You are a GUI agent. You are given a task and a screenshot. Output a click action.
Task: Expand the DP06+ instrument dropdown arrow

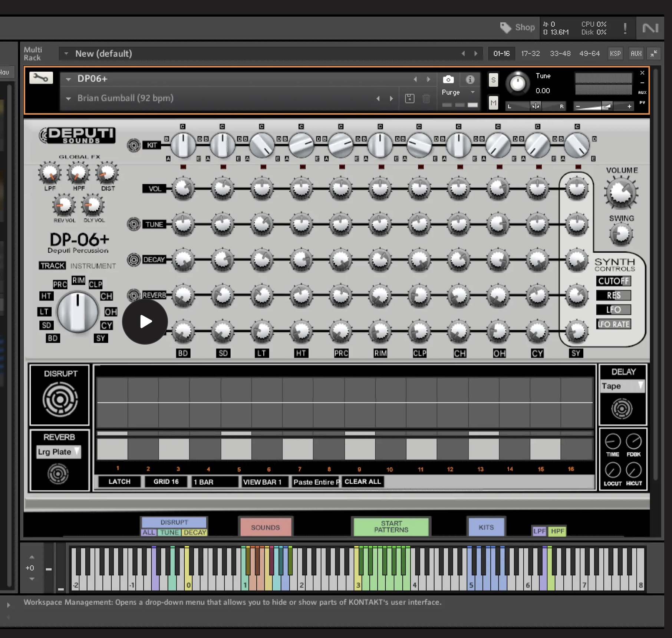coord(68,79)
